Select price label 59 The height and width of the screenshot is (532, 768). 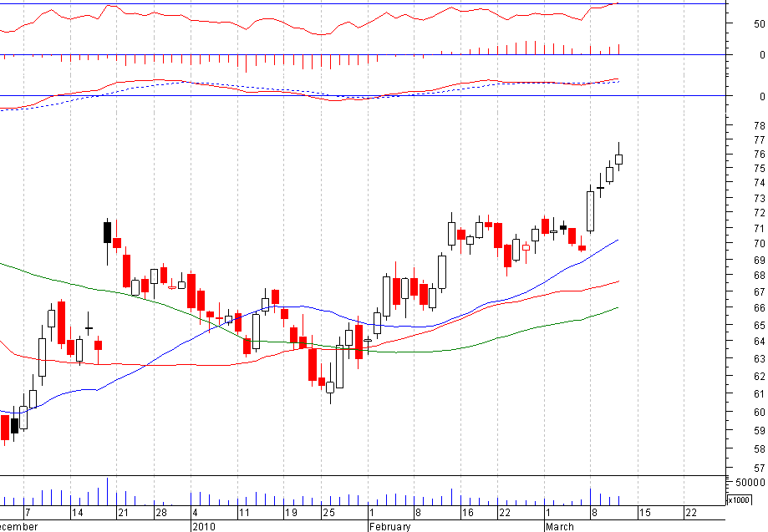759,431
